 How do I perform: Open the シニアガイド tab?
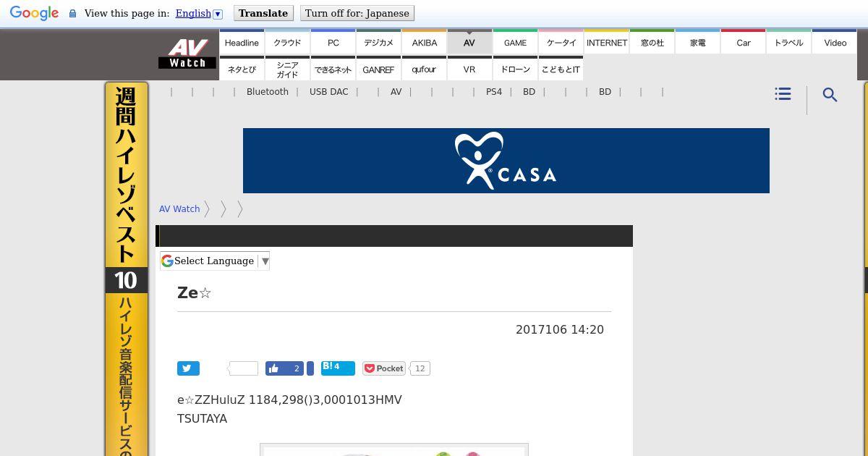(x=287, y=69)
